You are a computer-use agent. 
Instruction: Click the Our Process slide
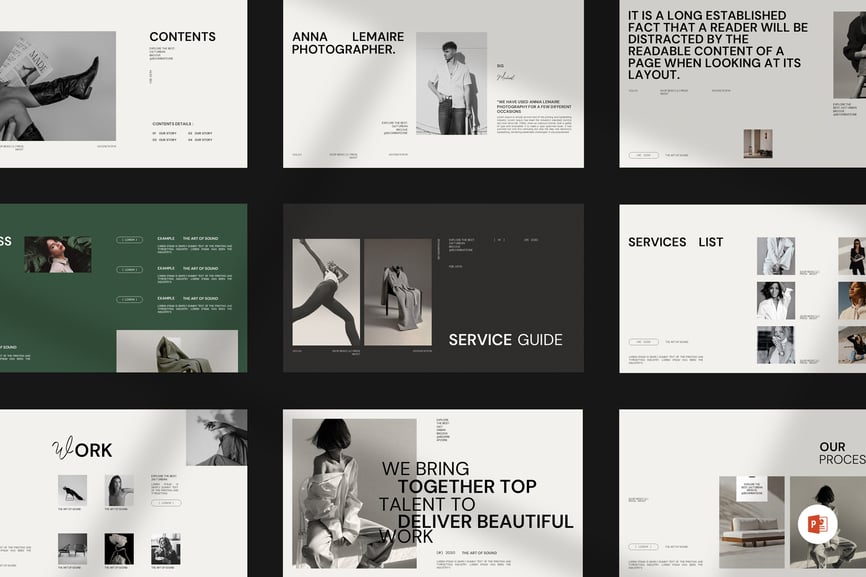tap(742, 492)
